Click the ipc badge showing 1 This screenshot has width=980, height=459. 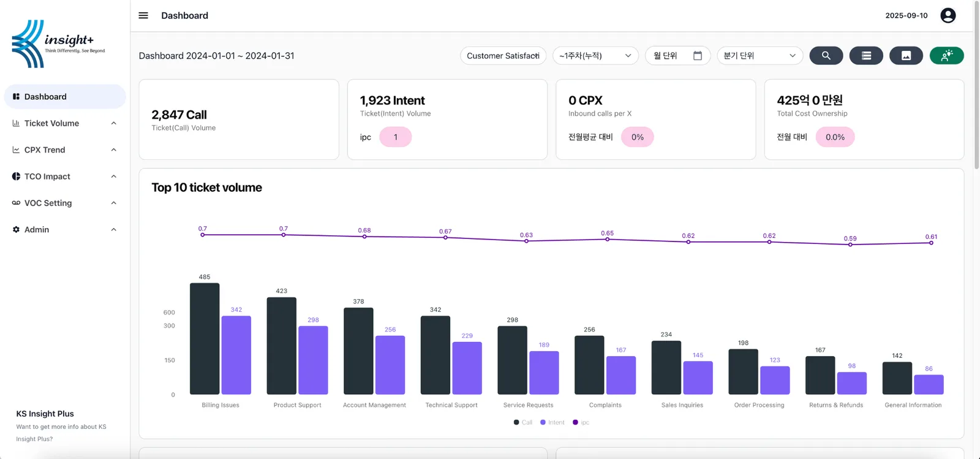click(x=396, y=137)
